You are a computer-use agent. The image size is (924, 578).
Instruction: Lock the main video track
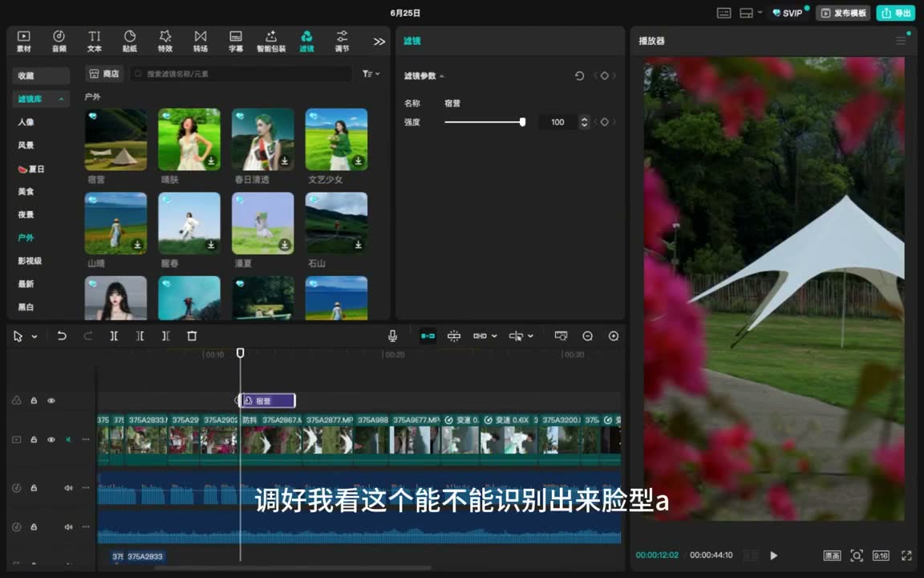pos(34,439)
